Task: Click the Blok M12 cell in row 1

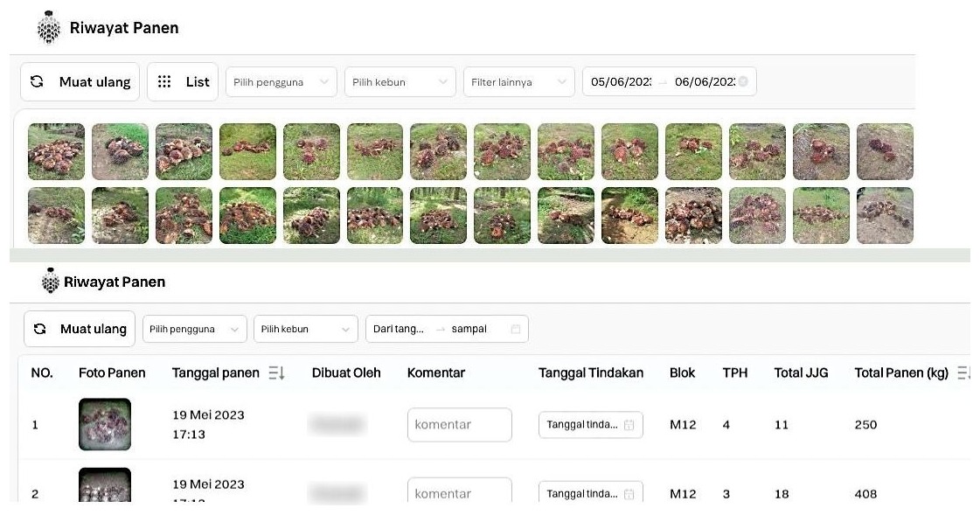Action: pos(683,425)
